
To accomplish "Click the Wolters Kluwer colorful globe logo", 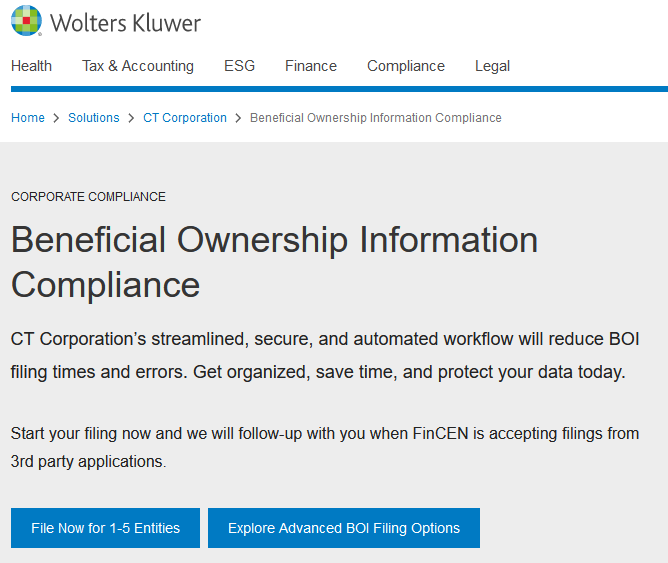I will pos(26,21).
